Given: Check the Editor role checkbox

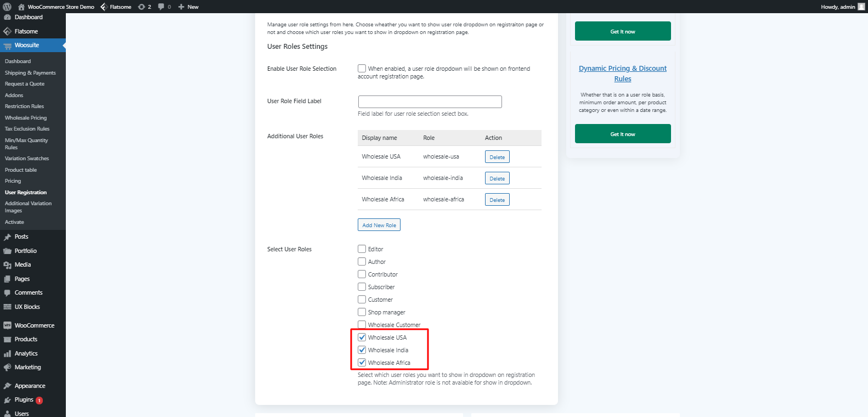Looking at the screenshot, I should [362, 249].
